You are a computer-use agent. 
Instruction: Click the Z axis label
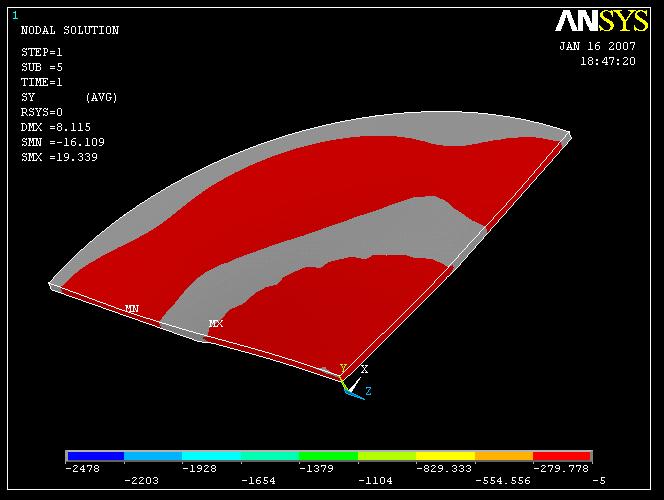click(x=368, y=391)
